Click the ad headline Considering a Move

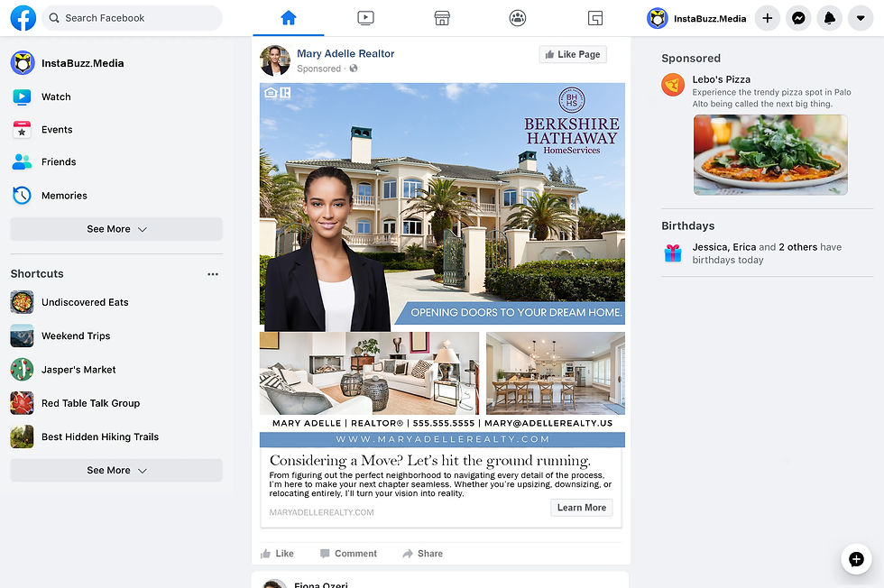(x=430, y=461)
